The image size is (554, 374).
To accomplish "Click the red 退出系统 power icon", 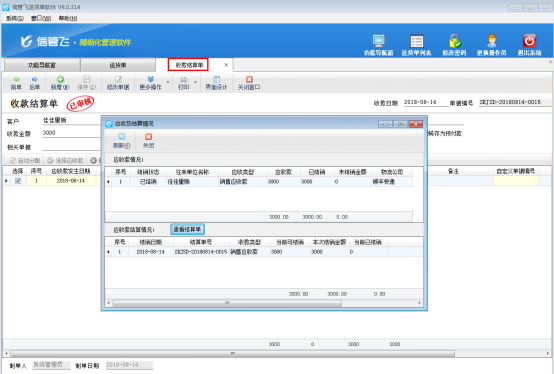I will pyautogui.click(x=529, y=41).
